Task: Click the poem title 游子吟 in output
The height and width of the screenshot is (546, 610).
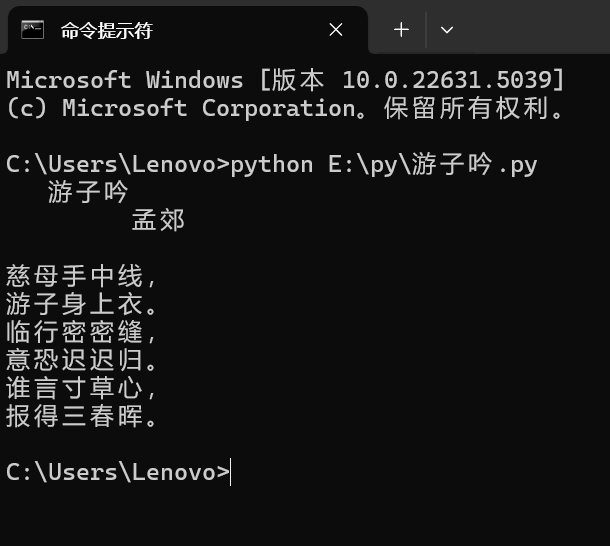Action: 88,192
